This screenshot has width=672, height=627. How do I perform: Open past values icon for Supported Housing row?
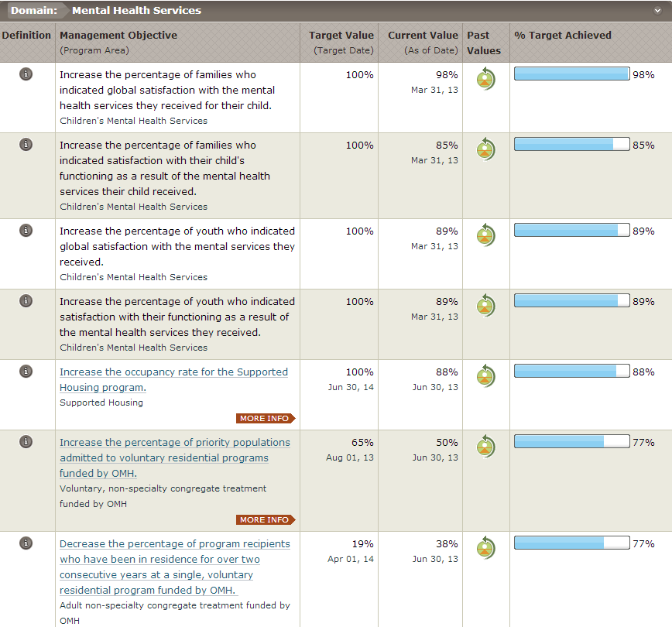click(485, 375)
